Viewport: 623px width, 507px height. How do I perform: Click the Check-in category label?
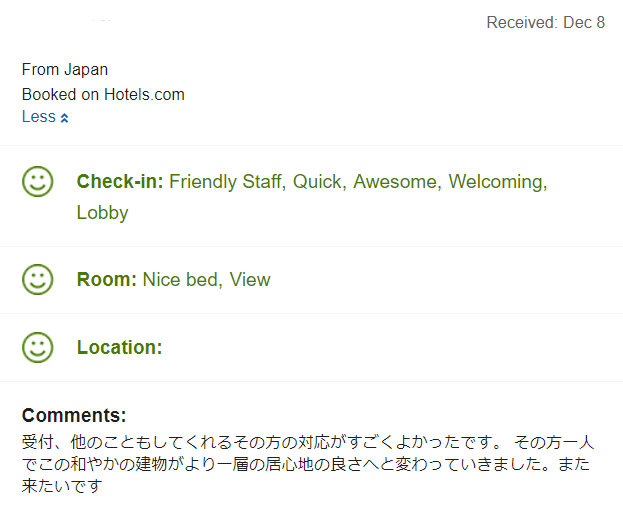[120, 182]
